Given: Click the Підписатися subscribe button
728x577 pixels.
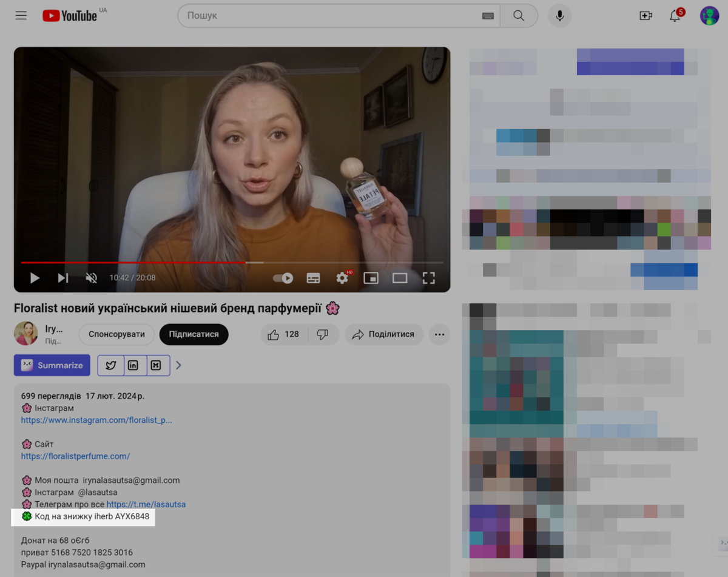Looking at the screenshot, I should coord(194,334).
